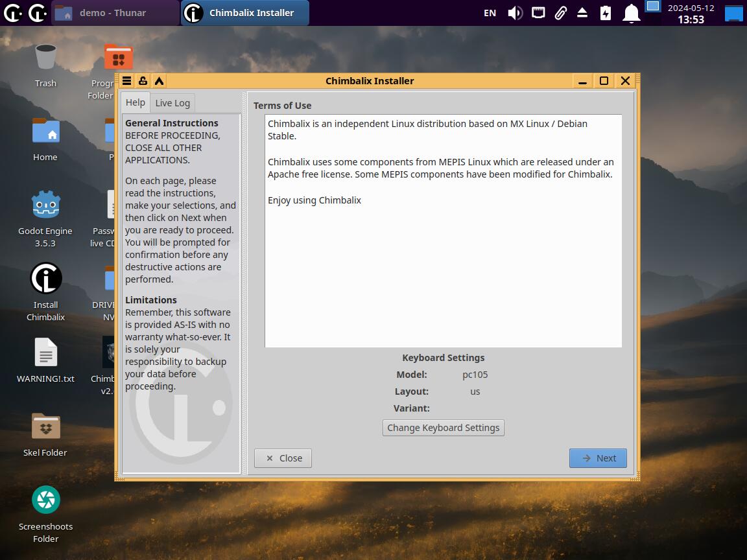Click the network connection tray icon
747x560 pixels.
538,13
